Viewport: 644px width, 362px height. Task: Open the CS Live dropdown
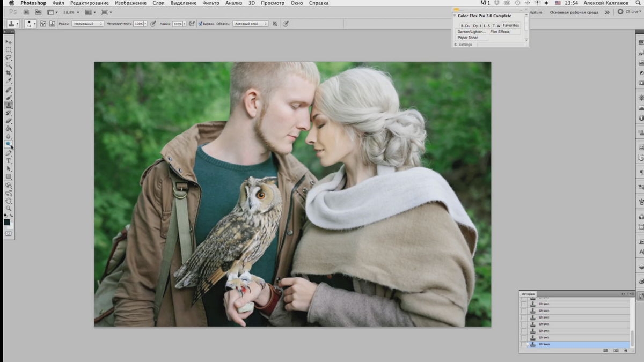(x=629, y=12)
